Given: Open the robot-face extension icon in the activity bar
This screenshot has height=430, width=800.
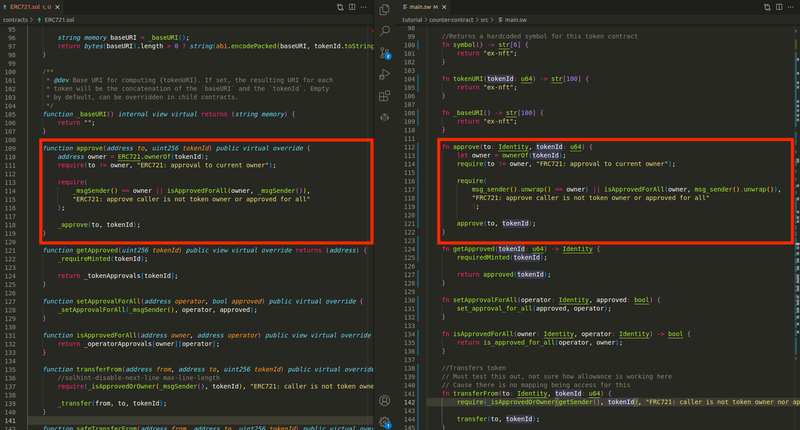Looking at the screenshot, I should (x=385, y=117).
